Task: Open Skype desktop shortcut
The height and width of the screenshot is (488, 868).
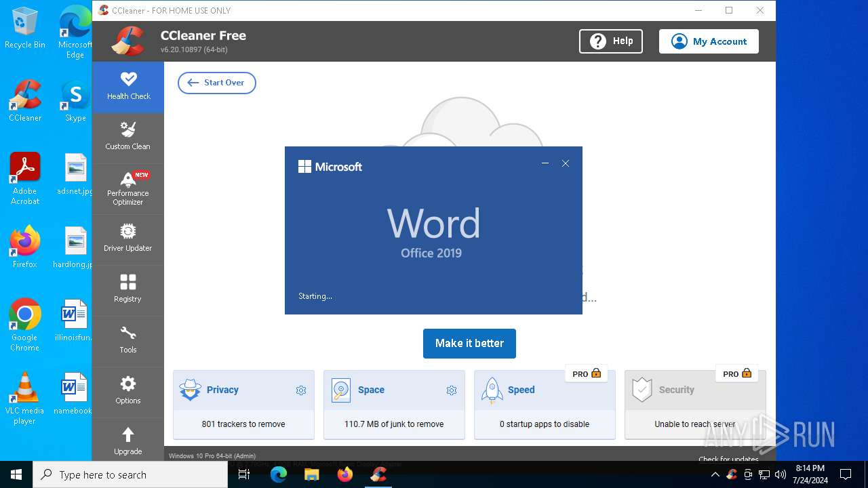Action: (75, 101)
